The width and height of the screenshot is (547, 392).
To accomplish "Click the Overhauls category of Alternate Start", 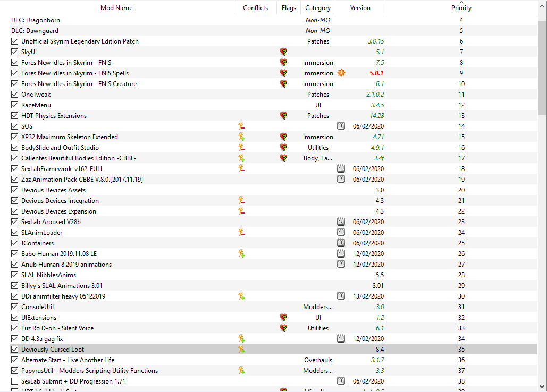I will point(318,360).
